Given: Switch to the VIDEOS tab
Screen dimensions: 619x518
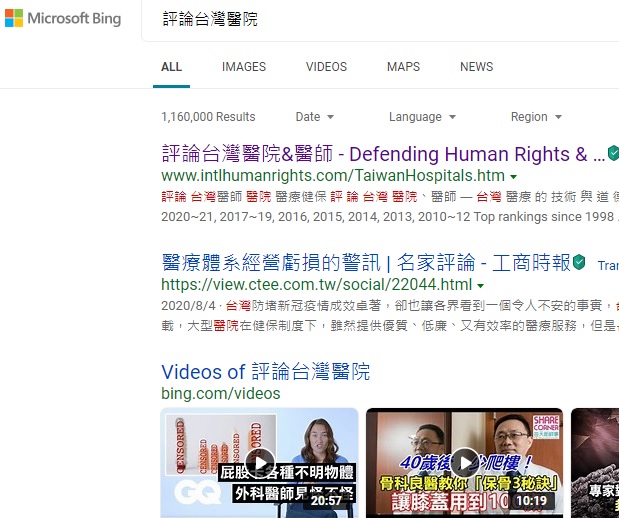Looking at the screenshot, I should tap(326, 67).
